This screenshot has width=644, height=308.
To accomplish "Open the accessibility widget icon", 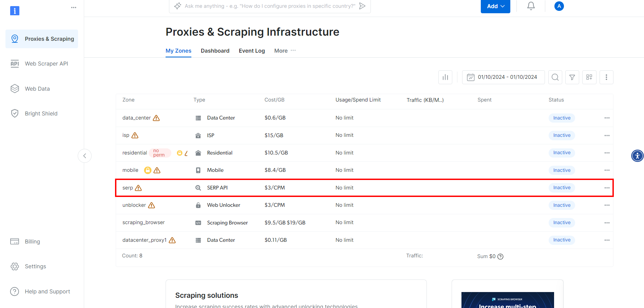I will (x=637, y=156).
